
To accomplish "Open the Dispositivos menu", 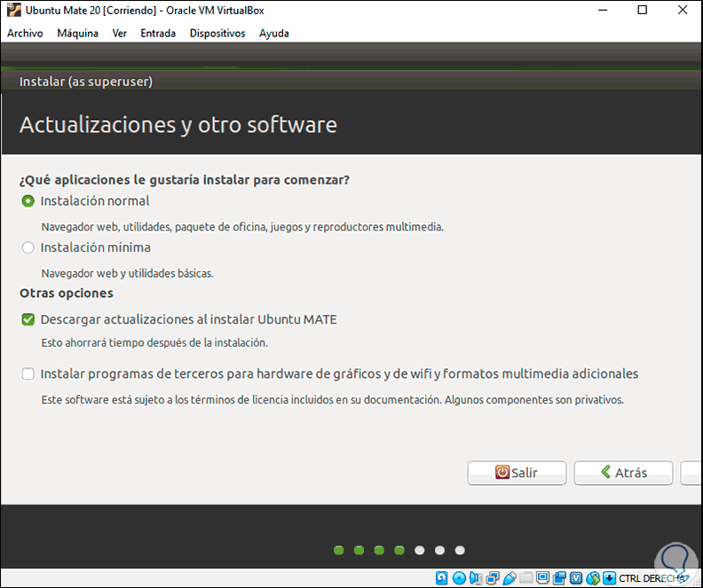I will (217, 33).
